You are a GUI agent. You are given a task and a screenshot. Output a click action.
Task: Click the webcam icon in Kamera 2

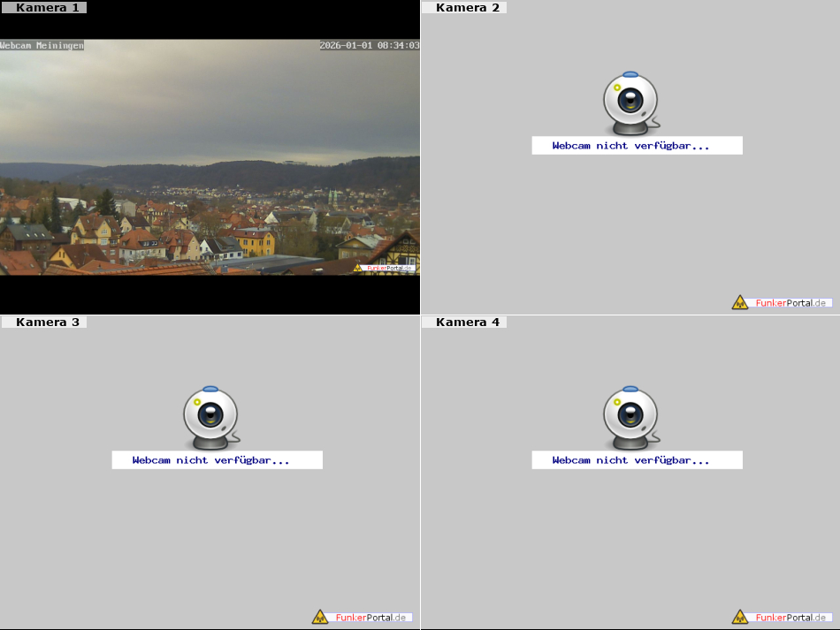pyautogui.click(x=630, y=102)
